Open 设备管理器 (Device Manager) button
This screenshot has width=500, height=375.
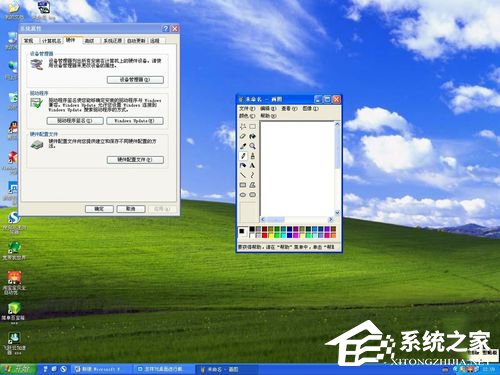point(135,80)
